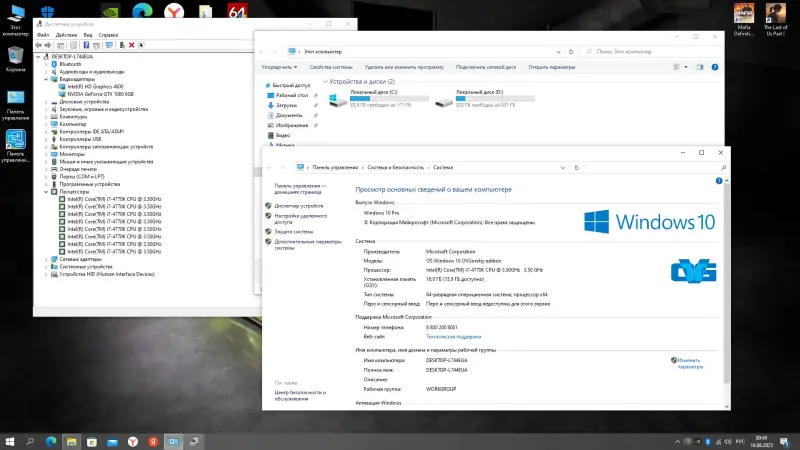Screen dimensions: 800x450
Task: Open Файл menu in Device Manager
Action: coord(43,35)
